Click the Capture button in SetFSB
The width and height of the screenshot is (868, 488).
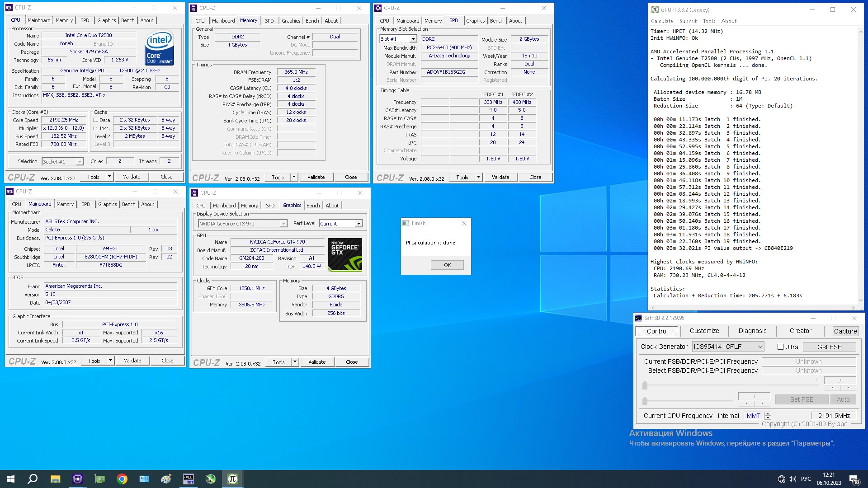845,331
